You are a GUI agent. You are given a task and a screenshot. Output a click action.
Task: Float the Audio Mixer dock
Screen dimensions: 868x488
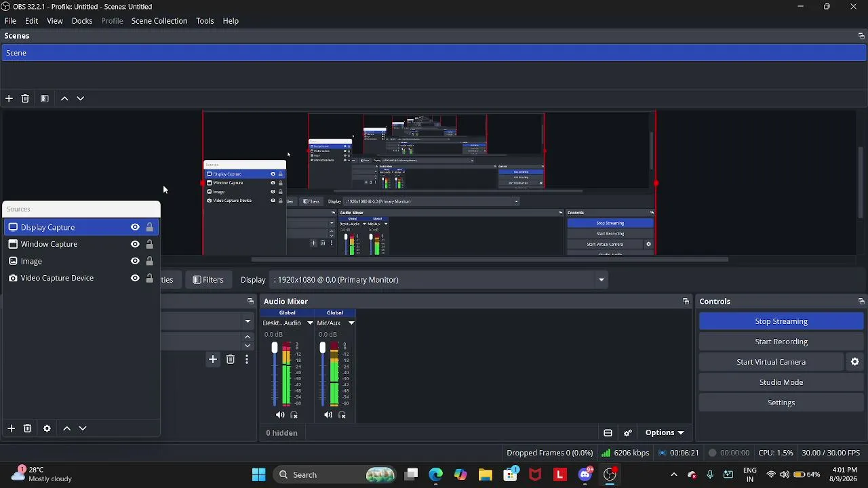686,302
